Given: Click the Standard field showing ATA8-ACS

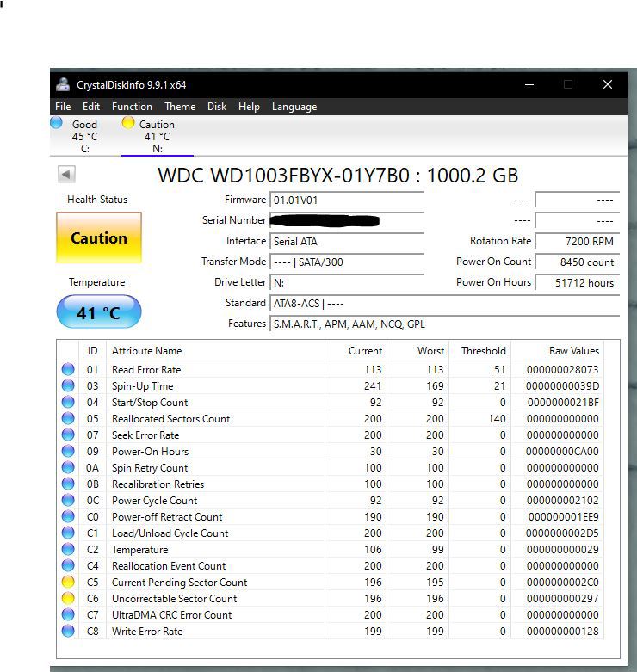Looking at the screenshot, I should tap(444, 303).
